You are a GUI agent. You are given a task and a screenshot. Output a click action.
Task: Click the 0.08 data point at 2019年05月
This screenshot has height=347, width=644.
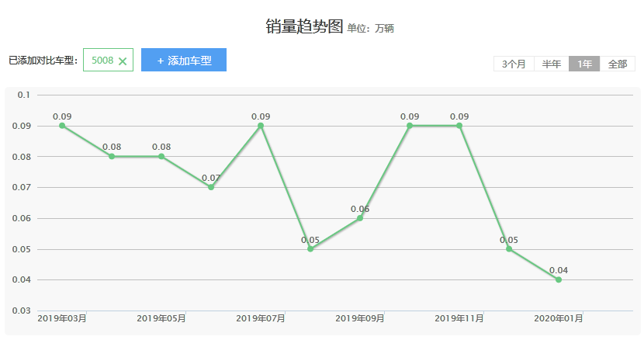161,156
